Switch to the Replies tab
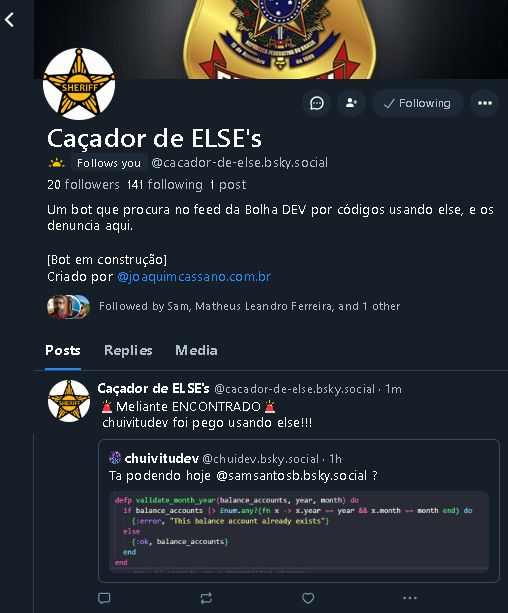The image size is (508, 613). 128,350
